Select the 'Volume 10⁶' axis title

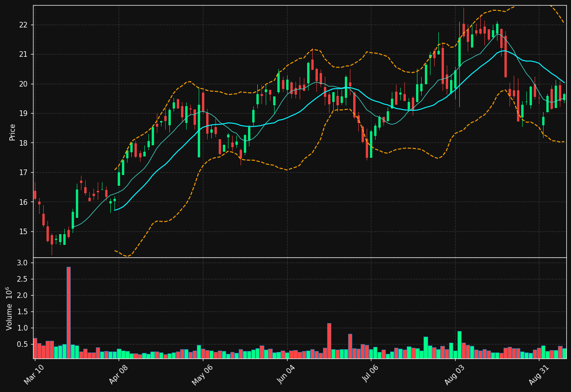[x=9, y=308]
